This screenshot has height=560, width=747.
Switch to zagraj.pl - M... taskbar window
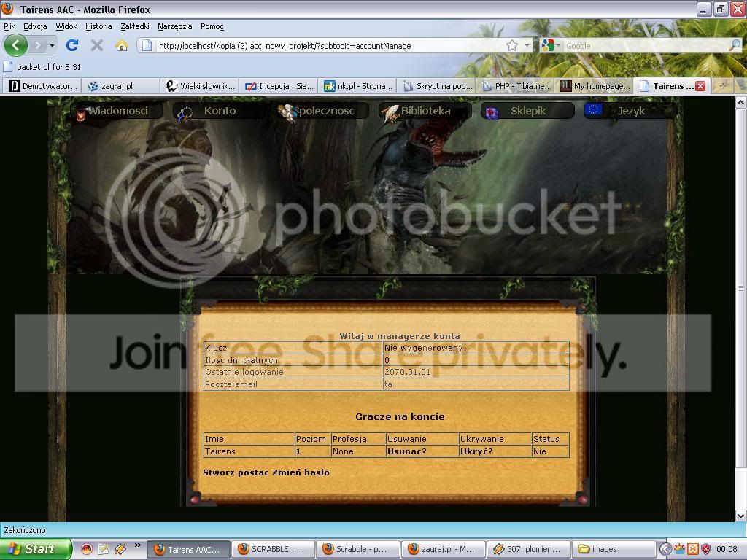tap(443, 549)
